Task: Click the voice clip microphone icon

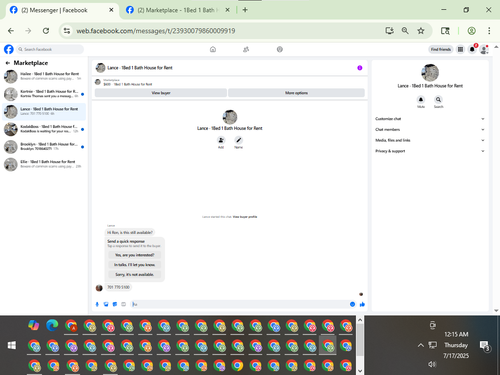Action: pos(97,304)
